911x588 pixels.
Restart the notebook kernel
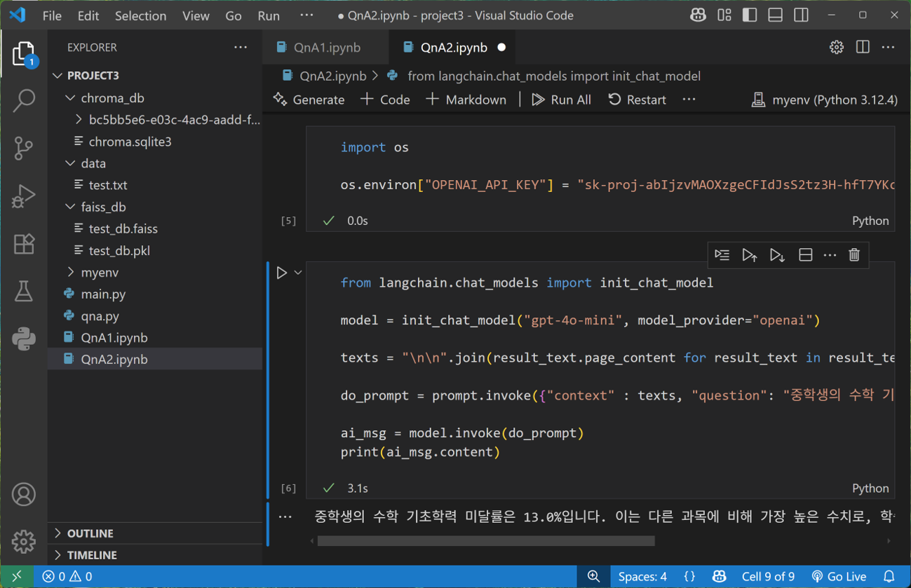(x=637, y=100)
